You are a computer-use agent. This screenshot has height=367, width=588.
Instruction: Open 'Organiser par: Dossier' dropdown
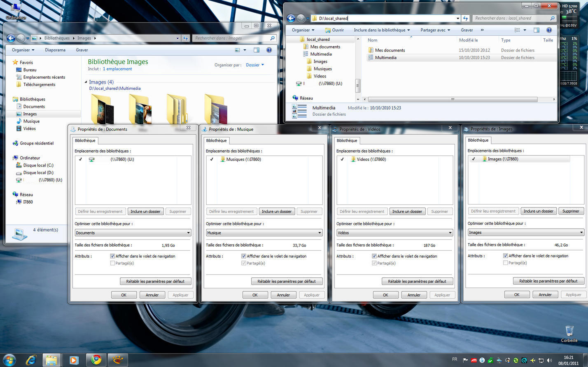pyautogui.click(x=255, y=65)
